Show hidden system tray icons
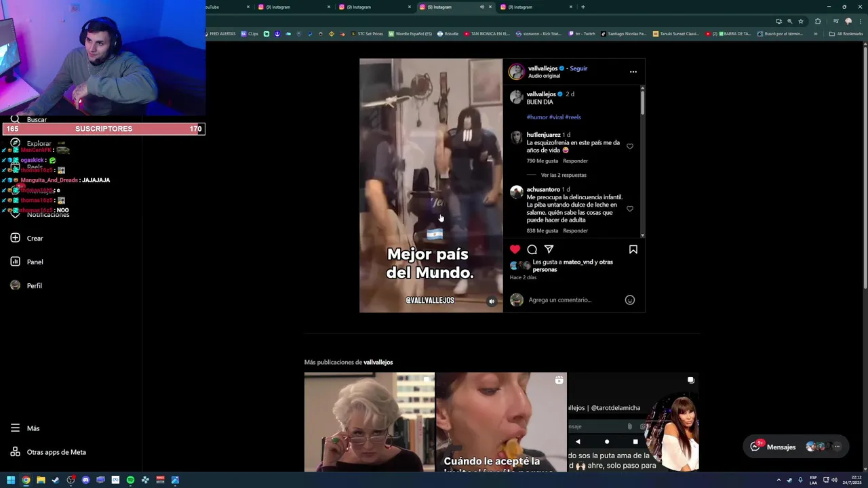The width and height of the screenshot is (868, 488). point(778,480)
